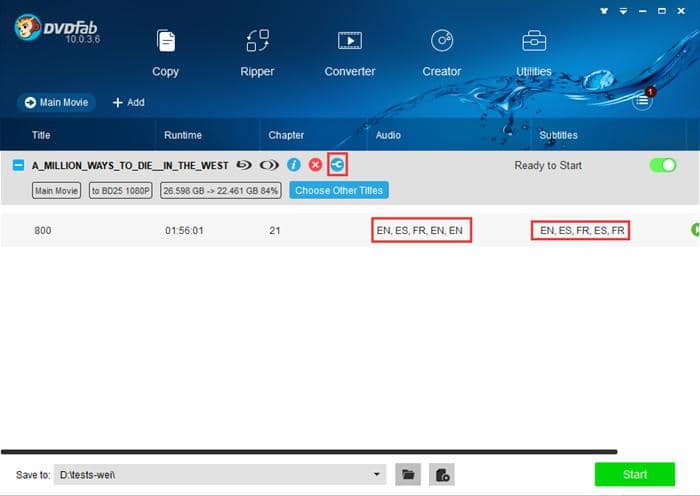Click the double-ring disc icon
The width and height of the screenshot is (700, 496).
click(x=269, y=165)
